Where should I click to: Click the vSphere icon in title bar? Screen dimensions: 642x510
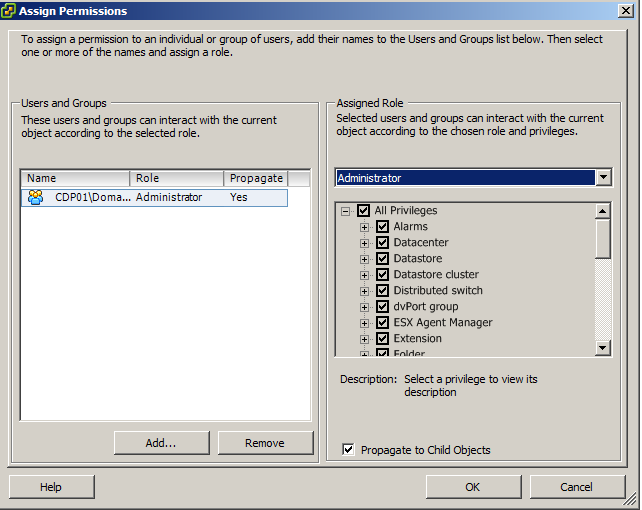pos(10,11)
